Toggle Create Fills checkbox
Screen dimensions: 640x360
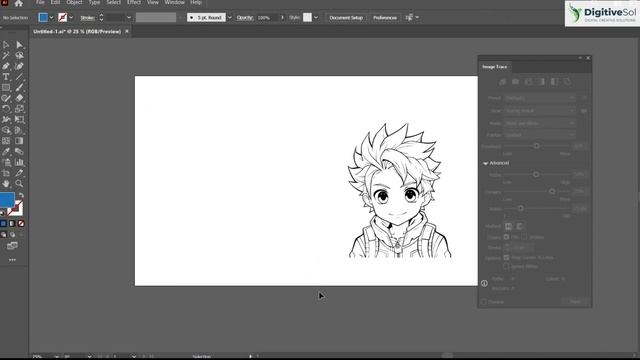507,237
